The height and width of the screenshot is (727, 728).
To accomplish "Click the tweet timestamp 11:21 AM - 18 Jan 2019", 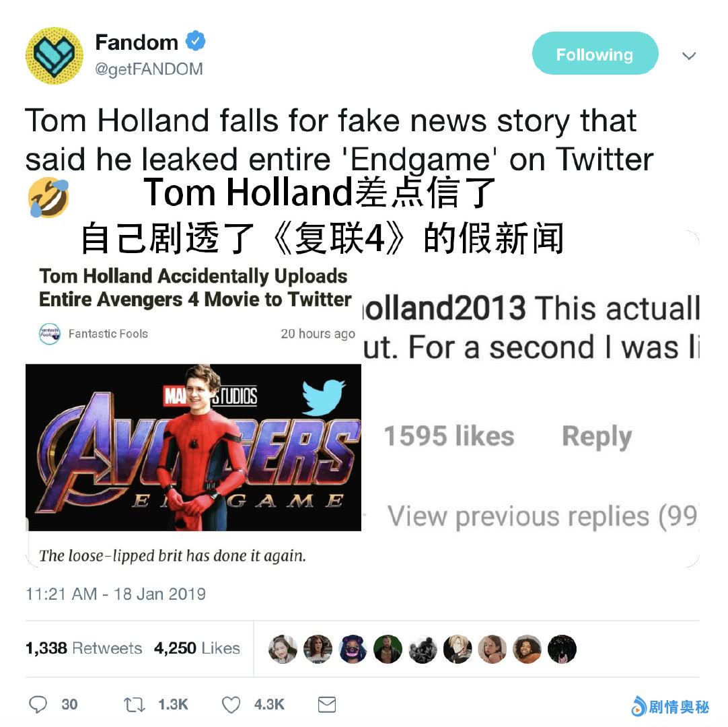I will click(116, 594).
